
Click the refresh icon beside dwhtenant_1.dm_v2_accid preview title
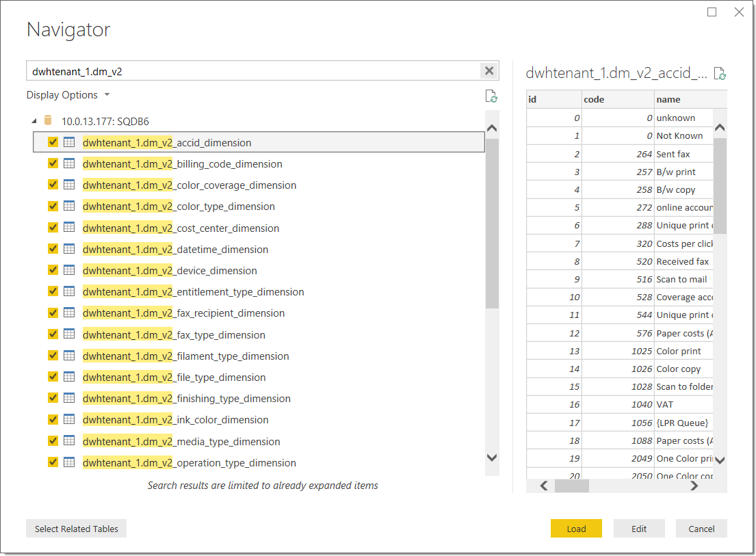point(720,73)
